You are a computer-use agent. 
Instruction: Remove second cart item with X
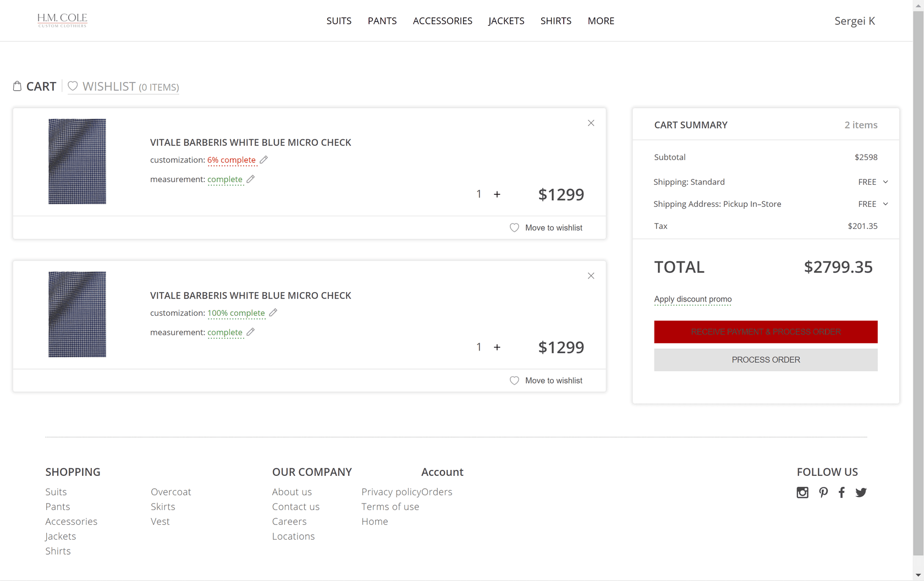click(x=591, y=276)
